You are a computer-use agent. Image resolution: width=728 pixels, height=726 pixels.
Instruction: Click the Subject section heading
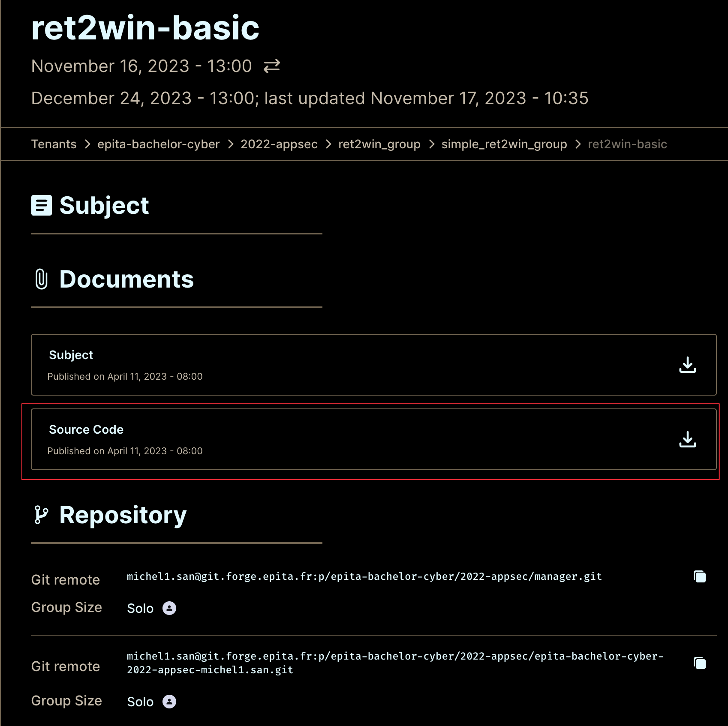[104, 205]
